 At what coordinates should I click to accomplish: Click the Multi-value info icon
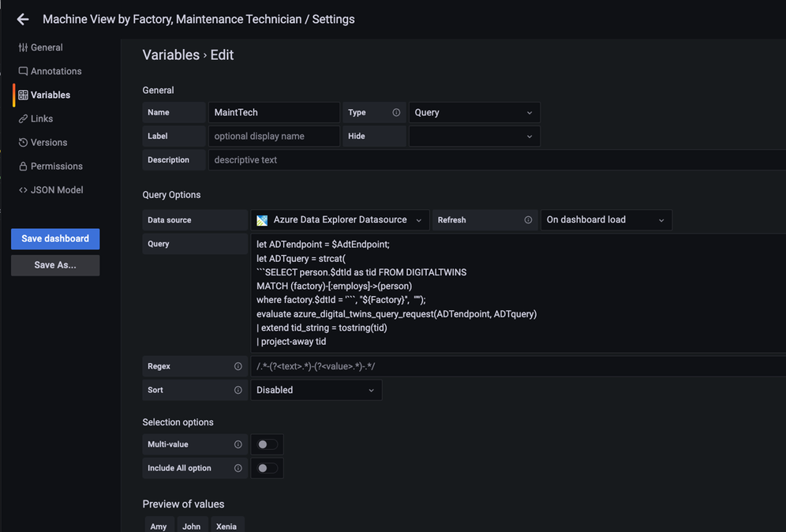pos(238,444)
